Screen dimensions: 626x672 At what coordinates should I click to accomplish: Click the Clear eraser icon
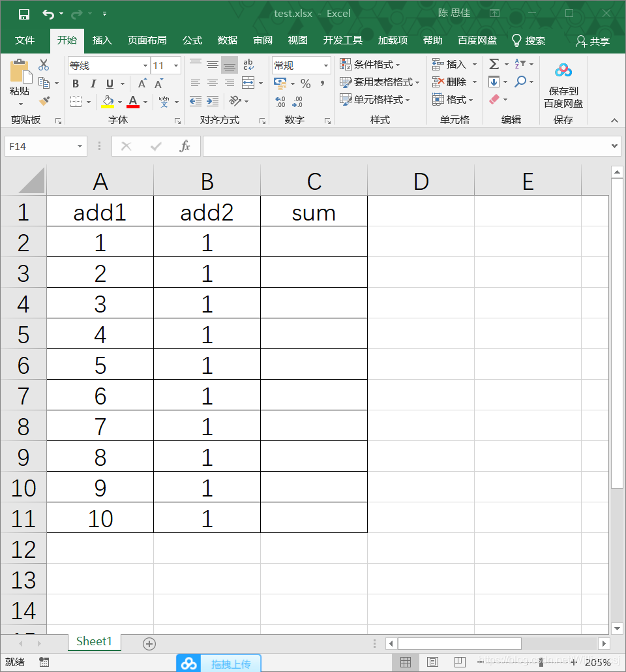click(494, 99)
